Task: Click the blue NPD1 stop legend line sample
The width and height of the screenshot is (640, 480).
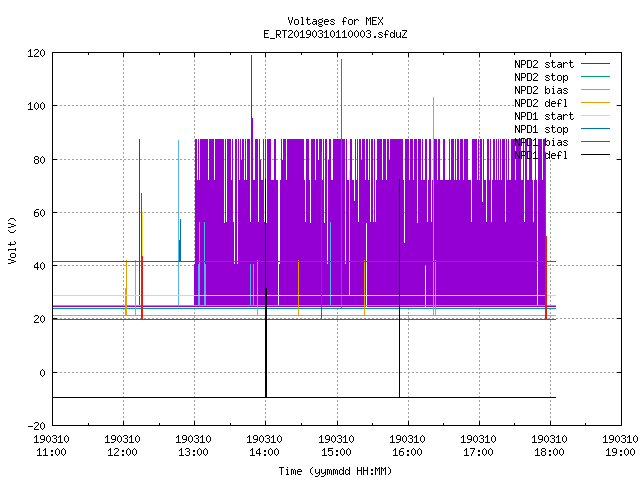Action: click(x=595, y=129)
